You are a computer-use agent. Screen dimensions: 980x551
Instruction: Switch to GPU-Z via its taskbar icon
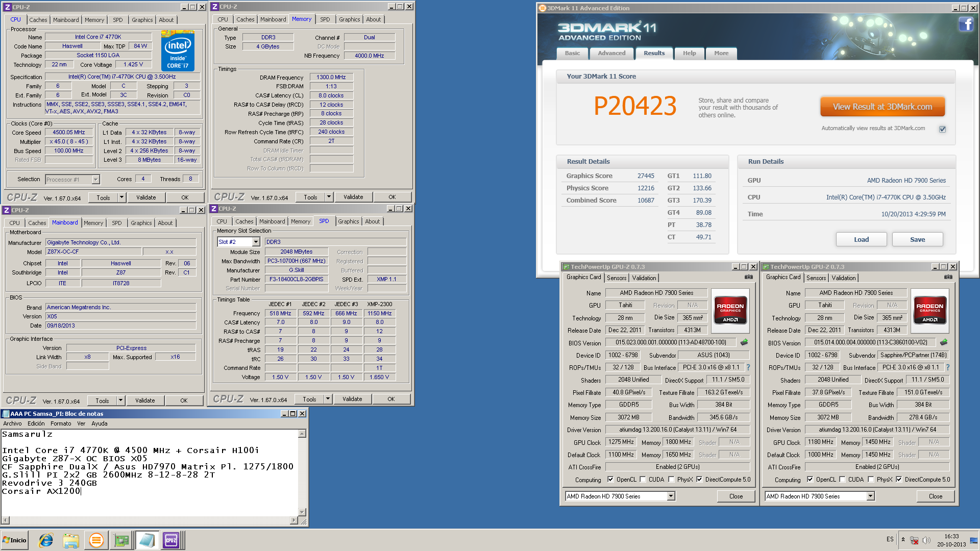coord(121,540)
